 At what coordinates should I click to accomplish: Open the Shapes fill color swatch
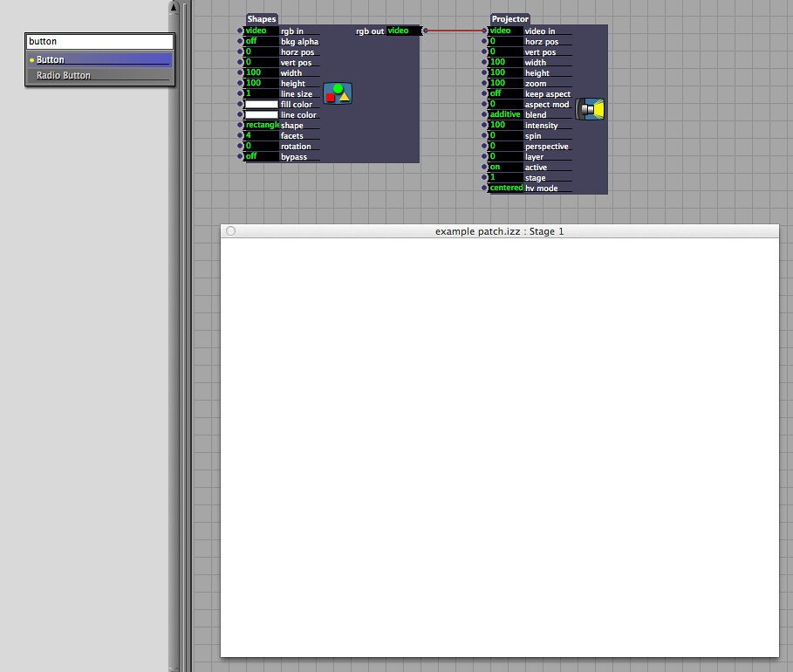point(261,105)
